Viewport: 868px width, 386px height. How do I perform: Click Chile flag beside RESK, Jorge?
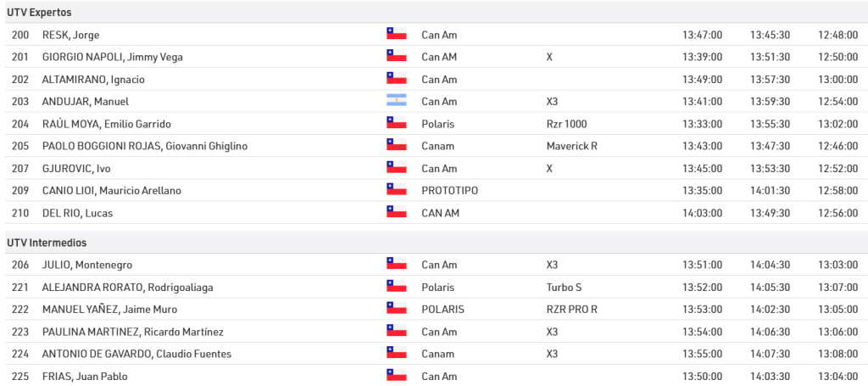pos(396,35)
